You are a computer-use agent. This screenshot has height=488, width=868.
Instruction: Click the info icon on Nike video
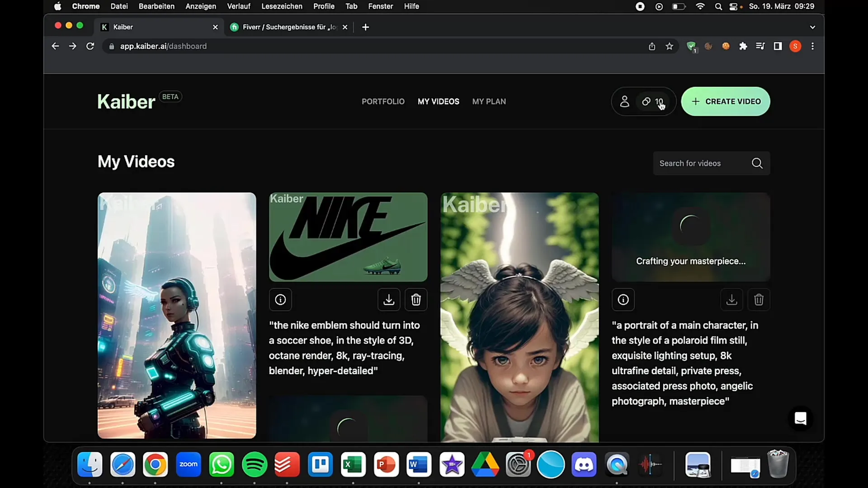click(x=281, y=299)
